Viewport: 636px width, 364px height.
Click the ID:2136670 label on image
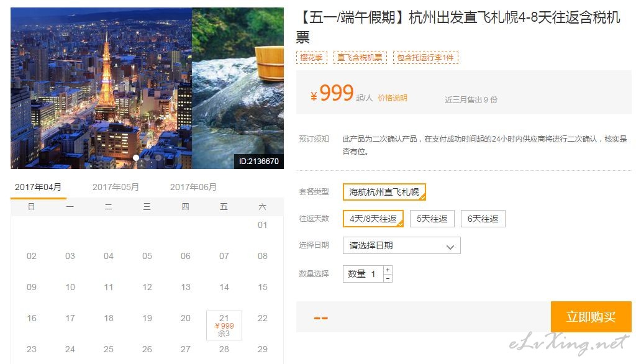tap(259, 161)
